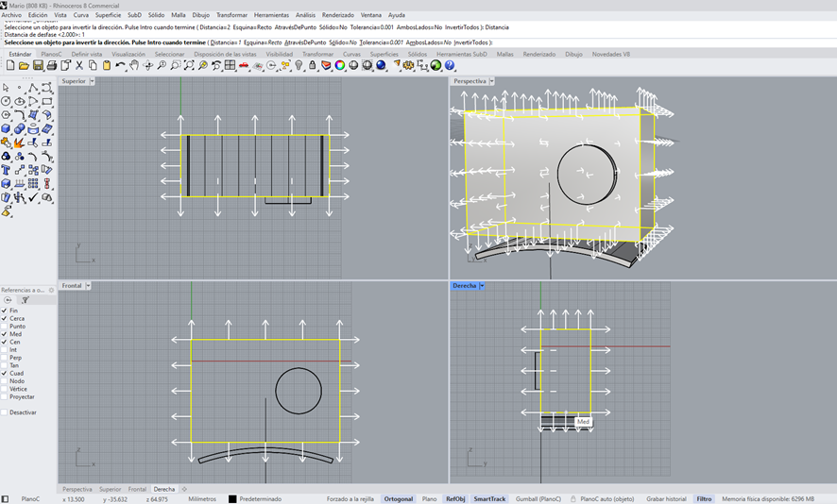Click the Open file folder icon
837x504 pixels.
click(24, 66)
